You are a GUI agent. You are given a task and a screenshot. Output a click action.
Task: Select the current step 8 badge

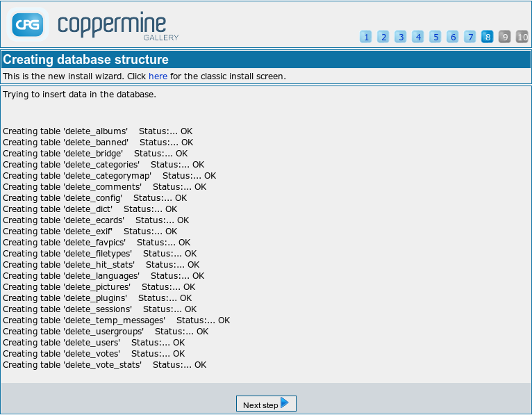(x=488, y=37)
